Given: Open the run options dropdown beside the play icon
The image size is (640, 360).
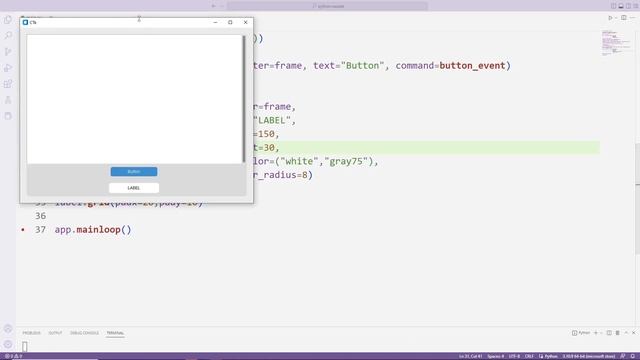Looking at the screenshot, I should pyautogui.click(x=616, y=18).
